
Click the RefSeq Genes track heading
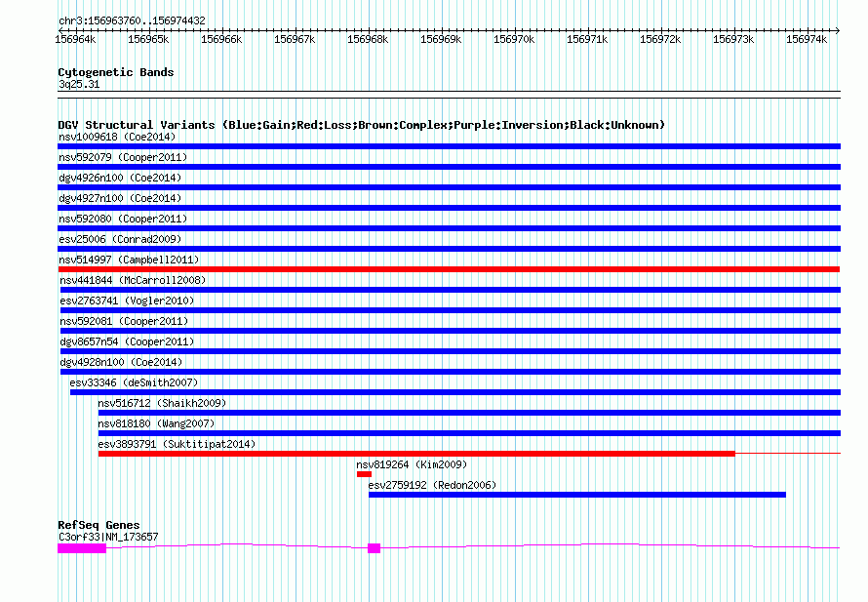[99, 525]
